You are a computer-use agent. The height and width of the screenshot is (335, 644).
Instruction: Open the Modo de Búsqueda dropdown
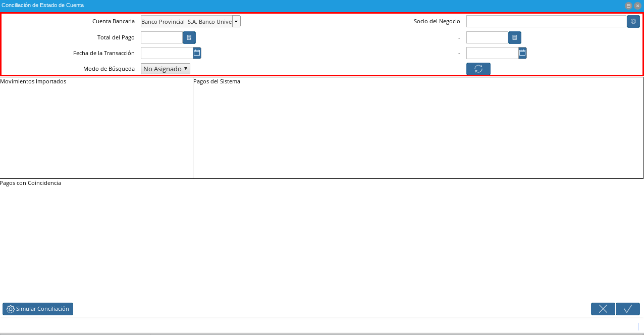(x=166, y=69)
